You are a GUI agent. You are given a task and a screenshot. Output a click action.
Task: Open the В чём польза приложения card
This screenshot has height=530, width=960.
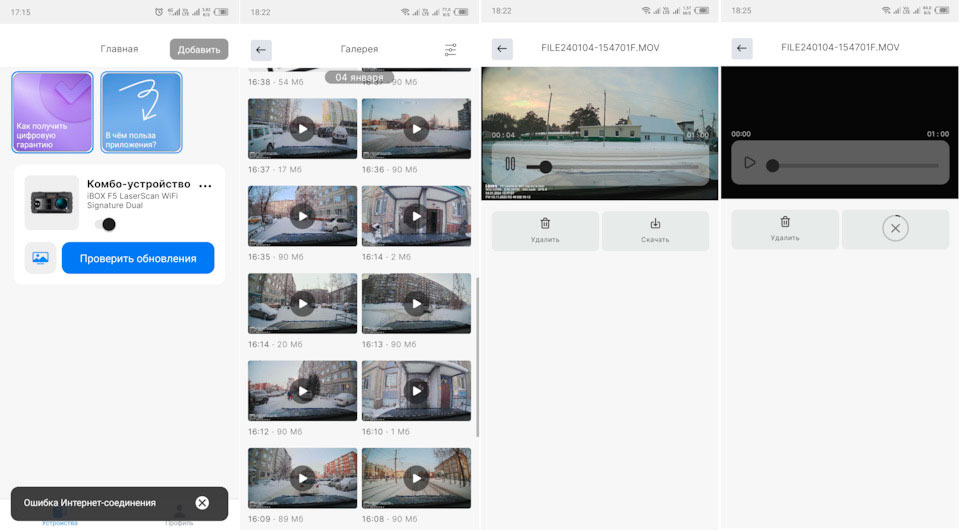coord(141,112)
